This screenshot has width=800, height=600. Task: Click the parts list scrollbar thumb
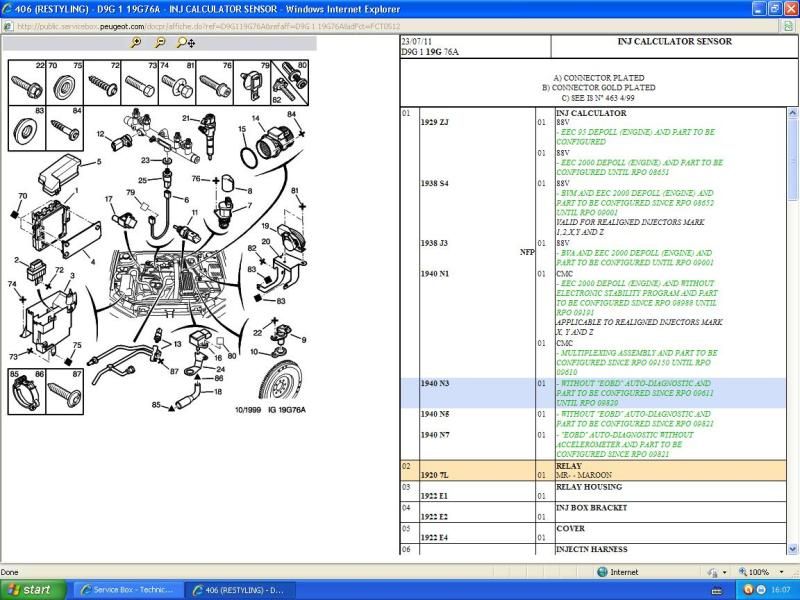click(792, 160)
